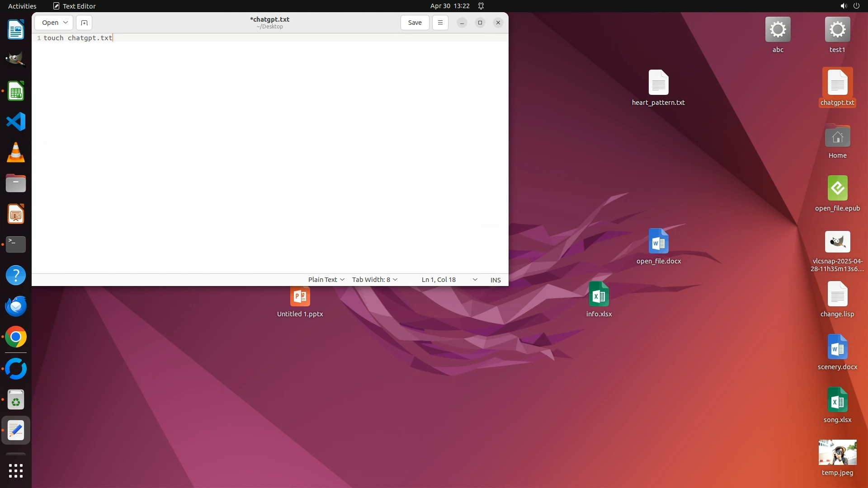The width and height of the screenshot is (868, 488).
Task: Open Thunderbird mail from the dock
Action: point(16,306)
